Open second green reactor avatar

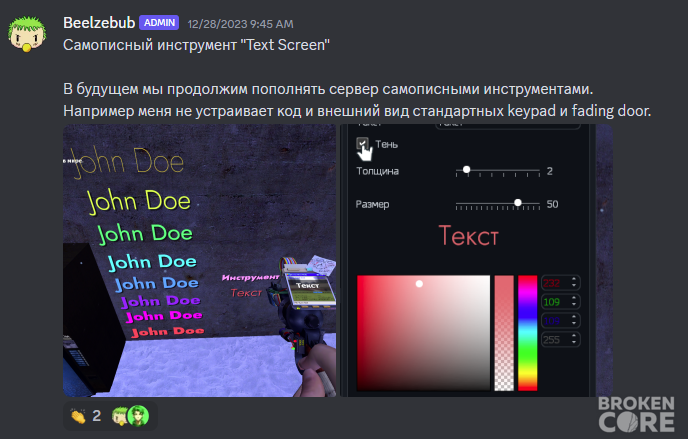(138, 416)
